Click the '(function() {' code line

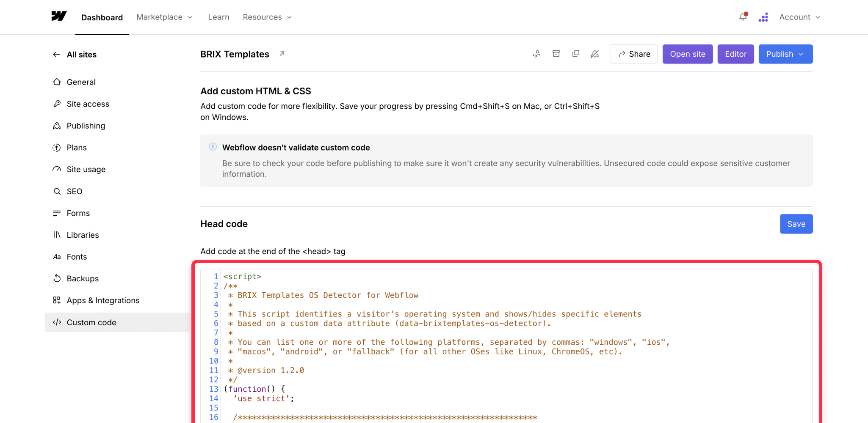pyautogui.click(x=254, y=389)
